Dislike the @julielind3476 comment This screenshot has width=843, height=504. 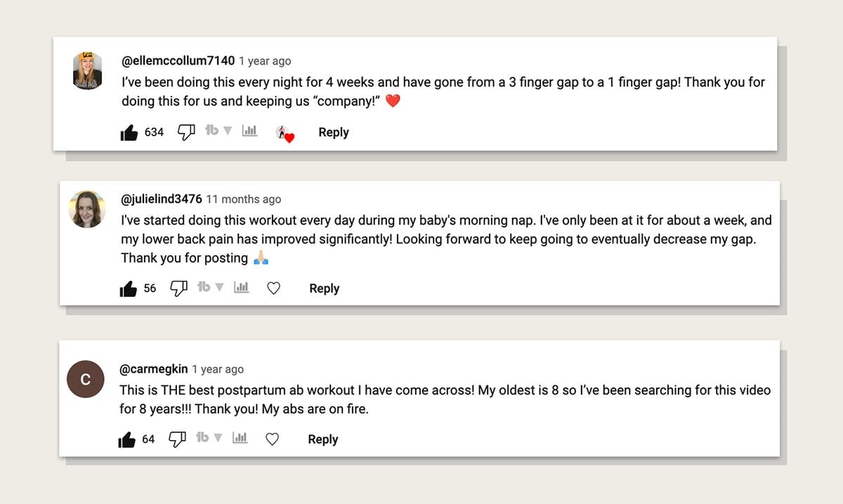click(x=179, y=288)
